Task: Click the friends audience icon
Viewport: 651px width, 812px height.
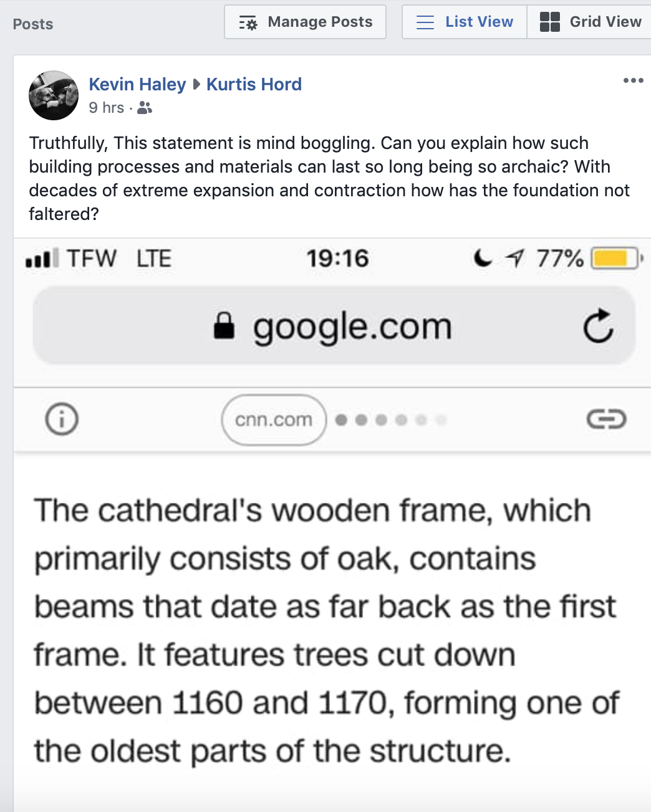Action: (145, 108)
